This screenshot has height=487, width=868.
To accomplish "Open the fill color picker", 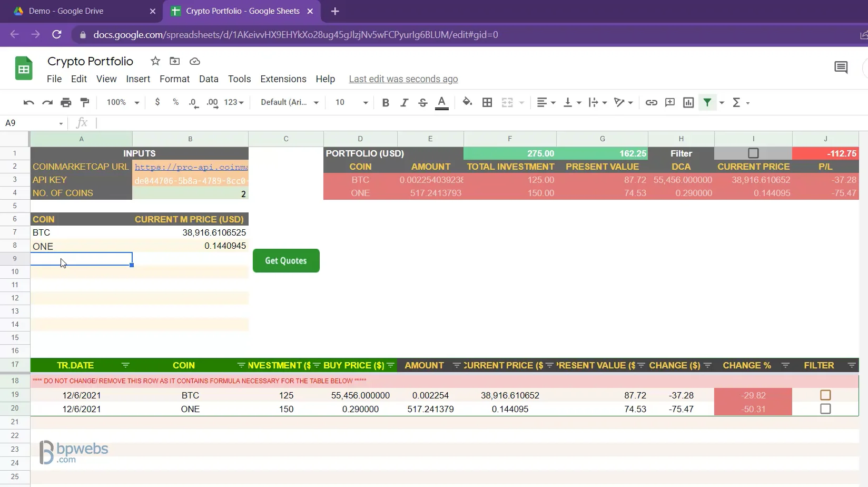I will [467, 102].
